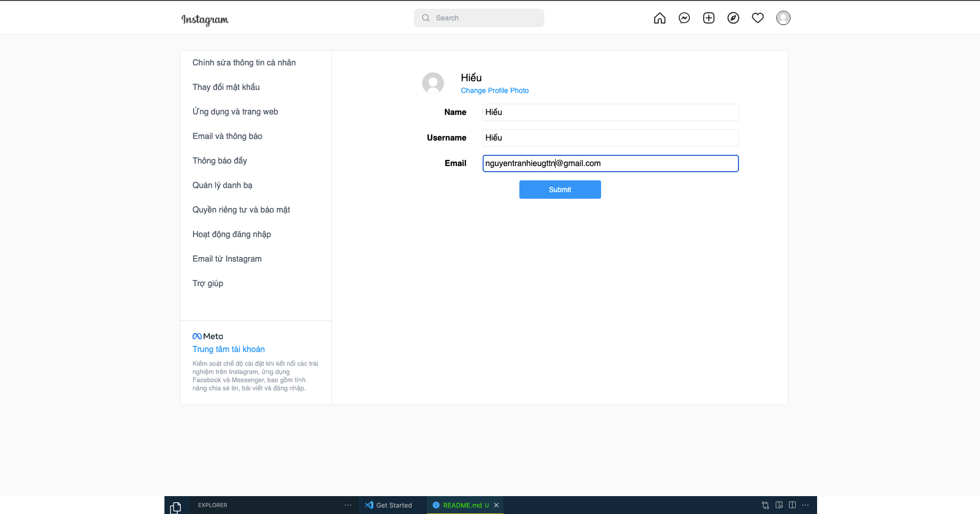Open activity feed heart icon
Viewport: 980px width, 514px height.
[x=757, y=18]
